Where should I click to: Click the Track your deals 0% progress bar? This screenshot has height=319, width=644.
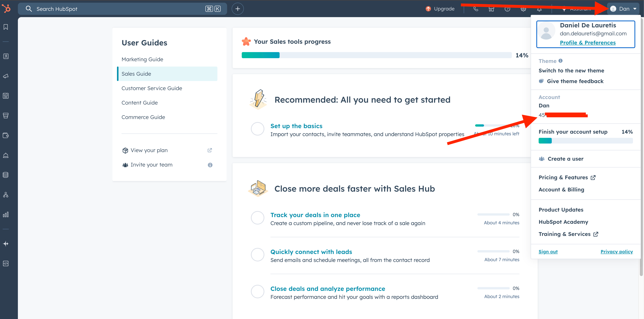pyautogui.click(x=493, y=214)
